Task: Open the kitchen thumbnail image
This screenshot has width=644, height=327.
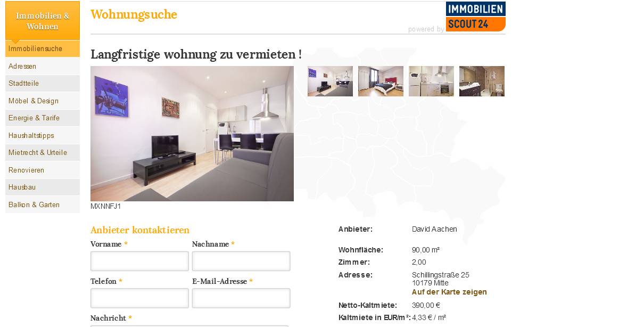Action: (431, 81)
